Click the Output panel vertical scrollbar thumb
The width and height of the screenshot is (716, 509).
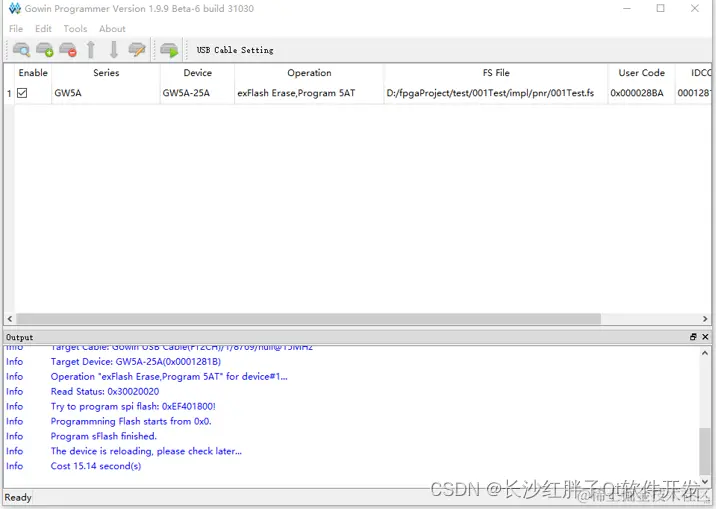705,451
